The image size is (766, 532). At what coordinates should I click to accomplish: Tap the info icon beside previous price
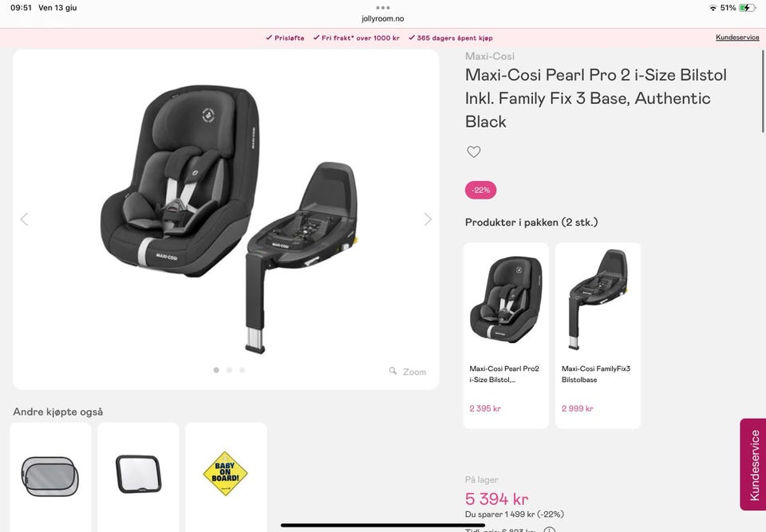549,530
